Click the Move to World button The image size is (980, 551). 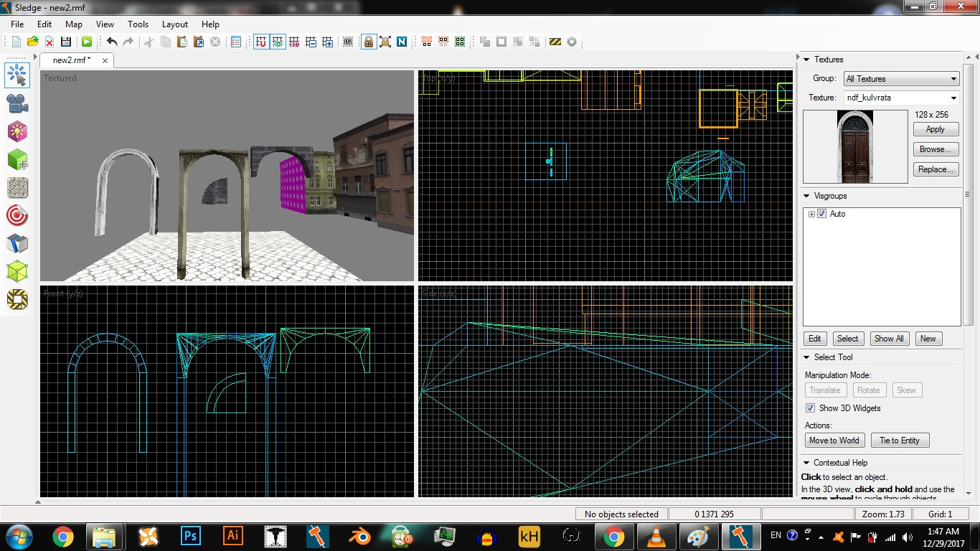pos(834,441)
